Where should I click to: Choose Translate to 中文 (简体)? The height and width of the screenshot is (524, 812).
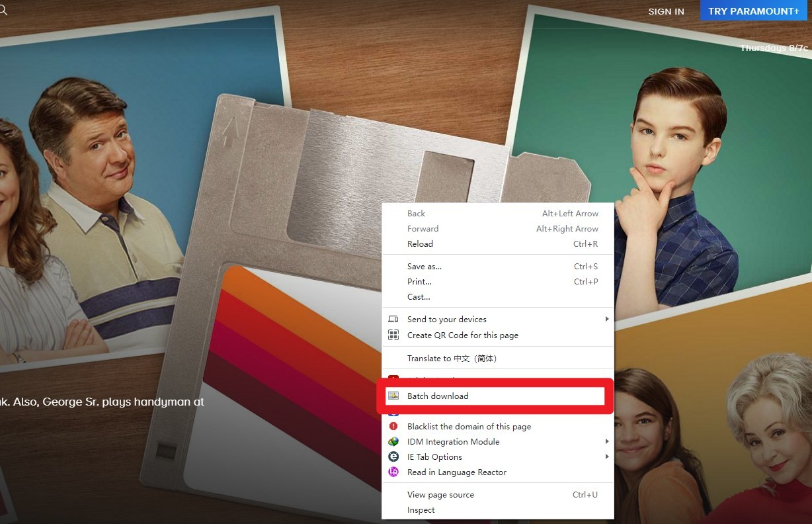499,358
